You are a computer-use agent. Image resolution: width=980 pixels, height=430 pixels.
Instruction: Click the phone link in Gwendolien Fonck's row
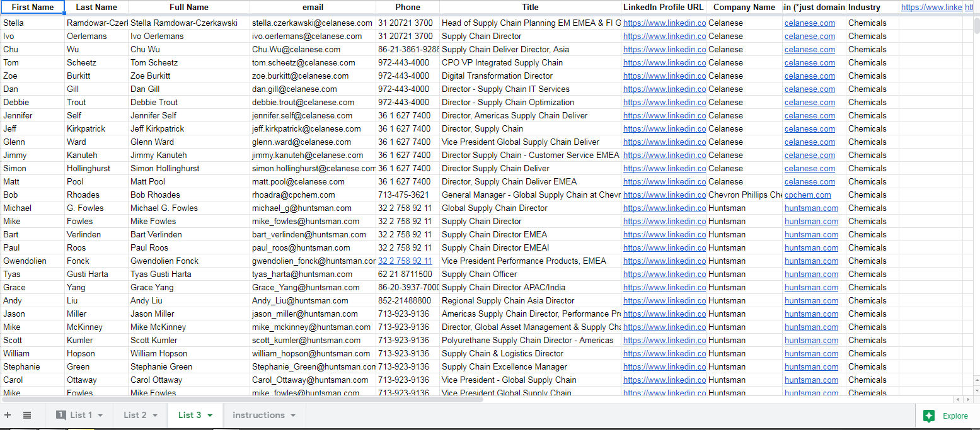(405, 261)
